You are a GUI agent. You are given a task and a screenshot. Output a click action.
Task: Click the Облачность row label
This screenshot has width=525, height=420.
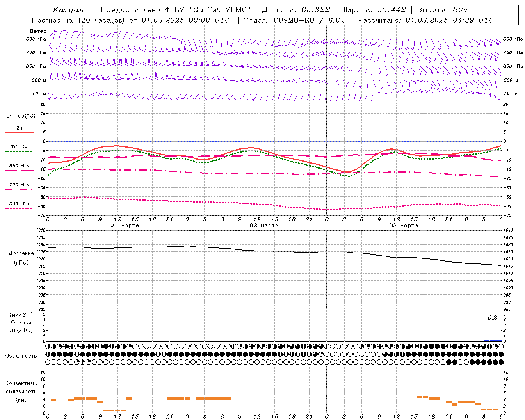tap(21, 356)
